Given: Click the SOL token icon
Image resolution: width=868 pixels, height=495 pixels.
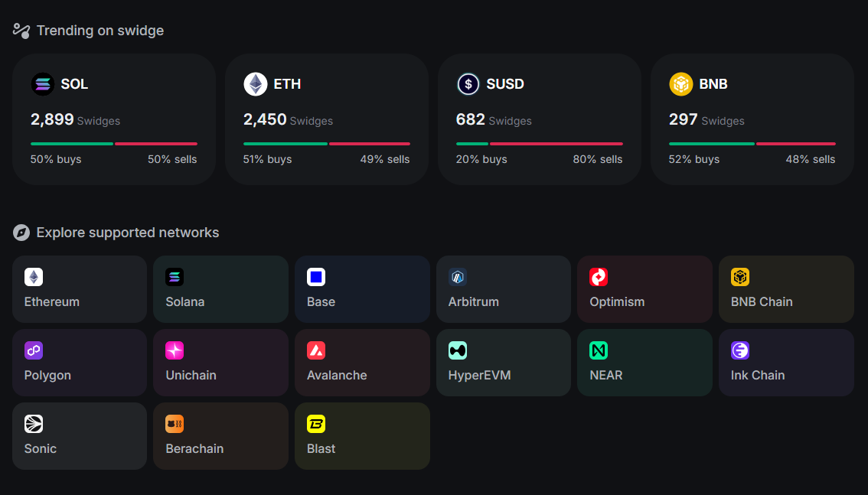Looking at the screenshot, I should click(x=43, y=84).
